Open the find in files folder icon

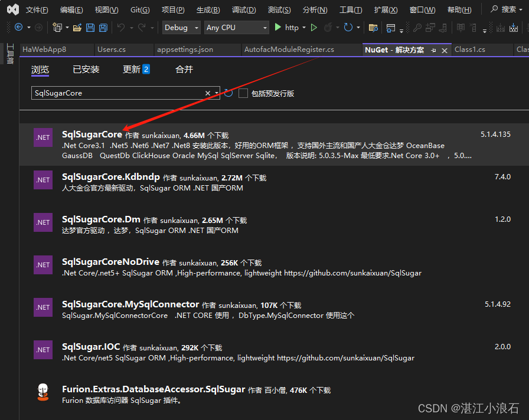point(373,28)
